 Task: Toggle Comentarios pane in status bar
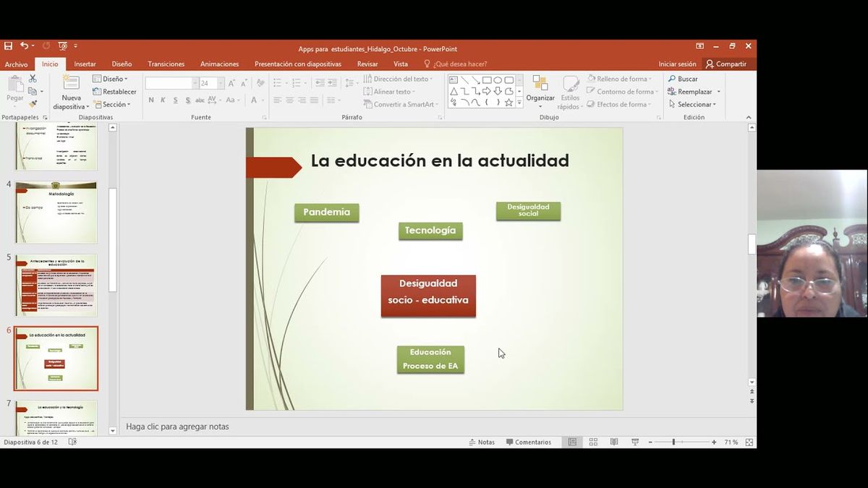tap(528, 442)
